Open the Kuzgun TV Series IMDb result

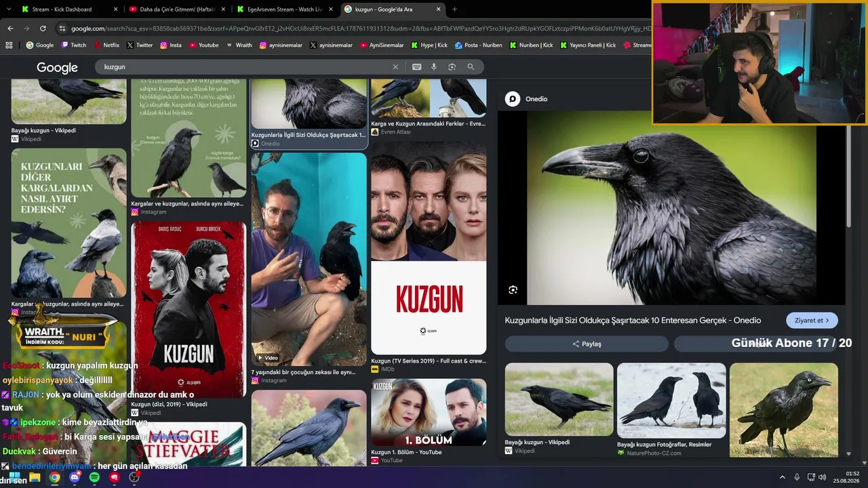(x=429, y=248)
